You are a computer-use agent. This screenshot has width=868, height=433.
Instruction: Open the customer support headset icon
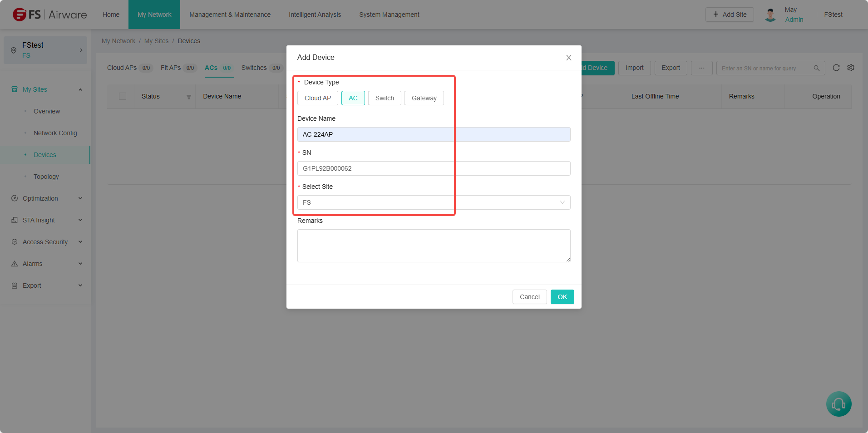839,404
